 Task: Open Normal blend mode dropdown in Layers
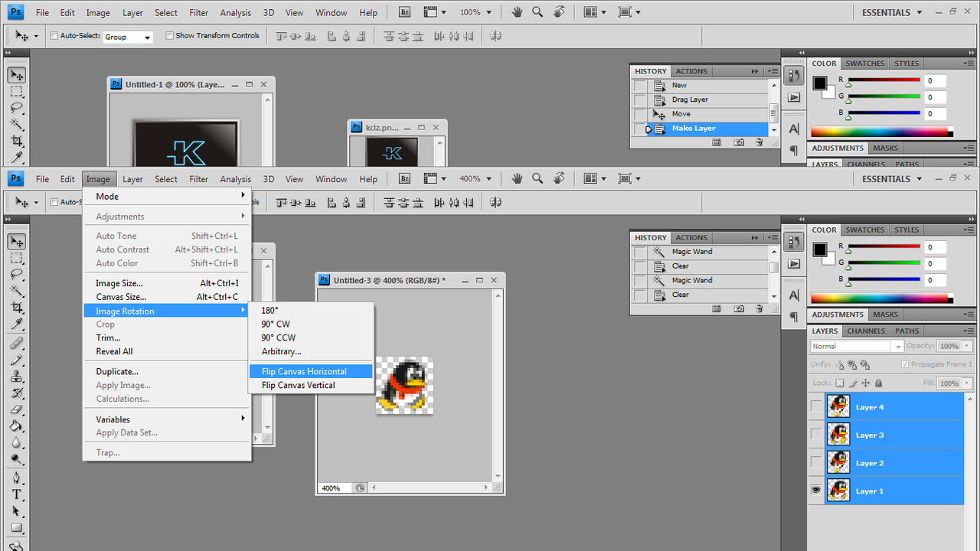point(857,346)
